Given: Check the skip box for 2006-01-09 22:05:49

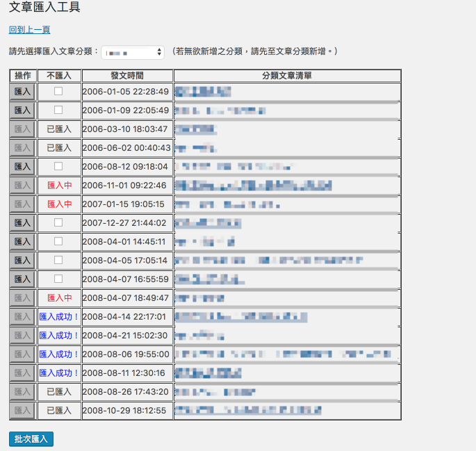Looking at the screenshot, I should pyautogui.click(x=58, y=110).
